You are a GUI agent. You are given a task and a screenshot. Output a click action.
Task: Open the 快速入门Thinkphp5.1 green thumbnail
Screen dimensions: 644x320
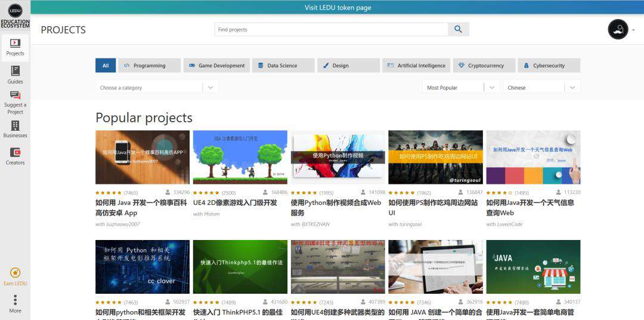pyautogui.click(x=240, y=267)
